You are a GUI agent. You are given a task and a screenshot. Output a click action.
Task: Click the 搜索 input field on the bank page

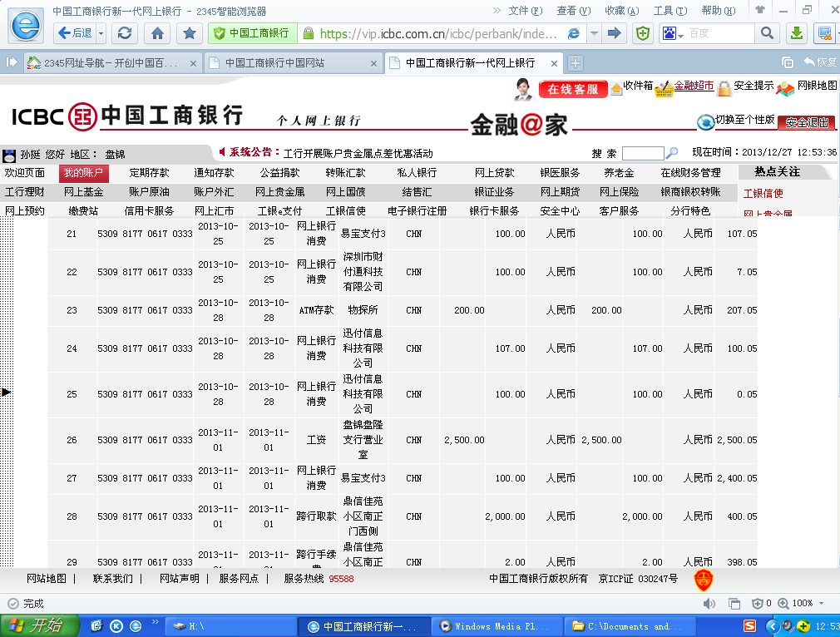click(642, 153)
